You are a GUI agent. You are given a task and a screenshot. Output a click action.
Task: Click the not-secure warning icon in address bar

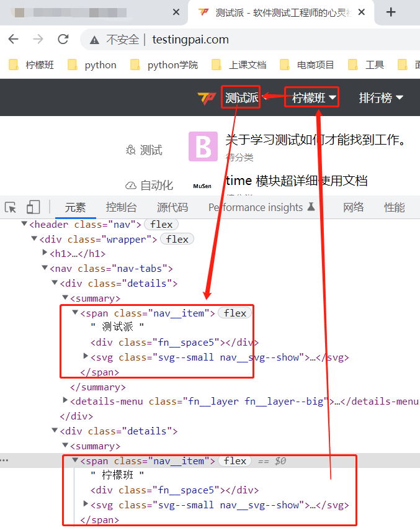[x=94, y=40]
